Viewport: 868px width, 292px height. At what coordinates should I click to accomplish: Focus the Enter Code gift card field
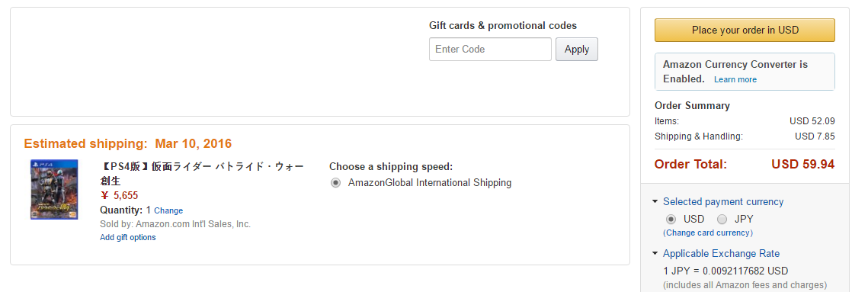(x=490, y=50)
